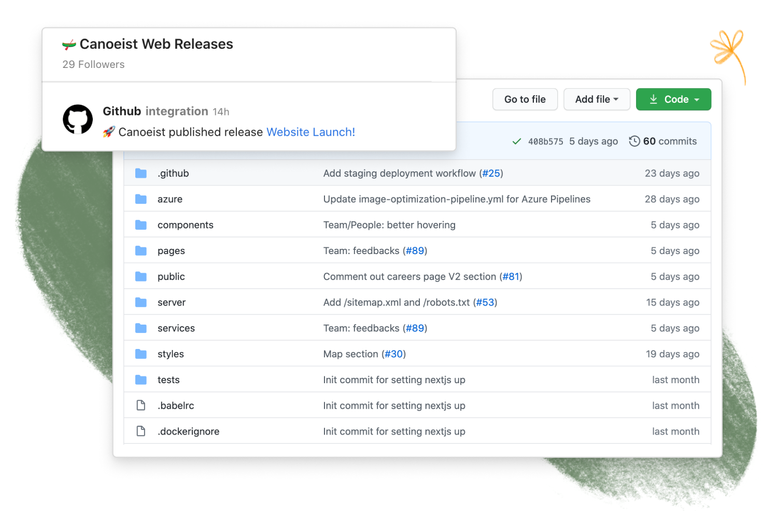This screenshot has height=532, width=763.
Task: Click the .dockerignore file icon
Action: [x=141, y=431]
